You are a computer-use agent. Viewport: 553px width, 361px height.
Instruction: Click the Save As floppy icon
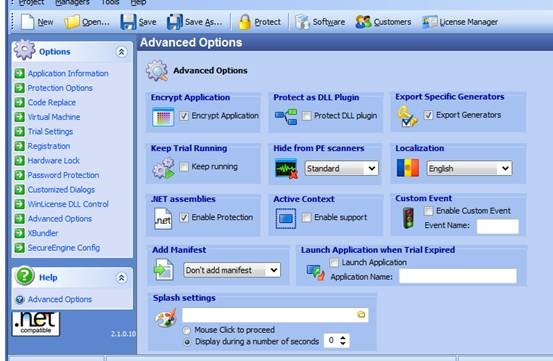click(175, 22)
